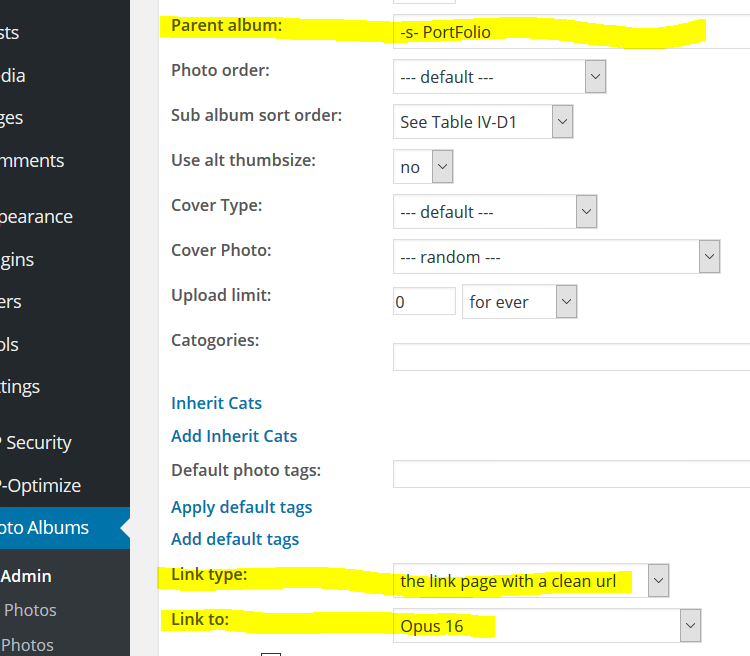Open the 'for ever' upload limit period dropdown
Image resolution: width=750 pixels, height=656 pixels.
519,302
